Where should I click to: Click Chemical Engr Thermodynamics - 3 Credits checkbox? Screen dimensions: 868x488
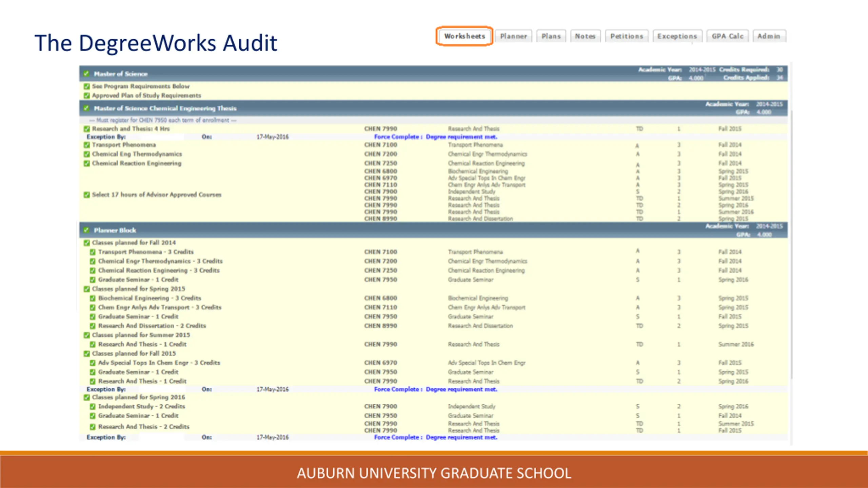[93, 261]
